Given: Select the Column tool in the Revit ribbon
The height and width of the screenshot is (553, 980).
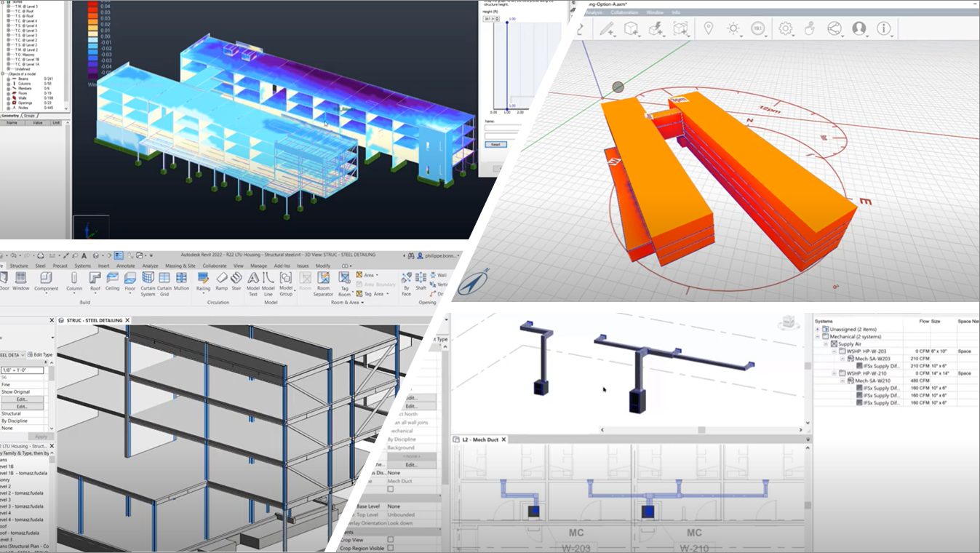Looking at the screenshot, I should pyautogui.click(x=74, y=282).
